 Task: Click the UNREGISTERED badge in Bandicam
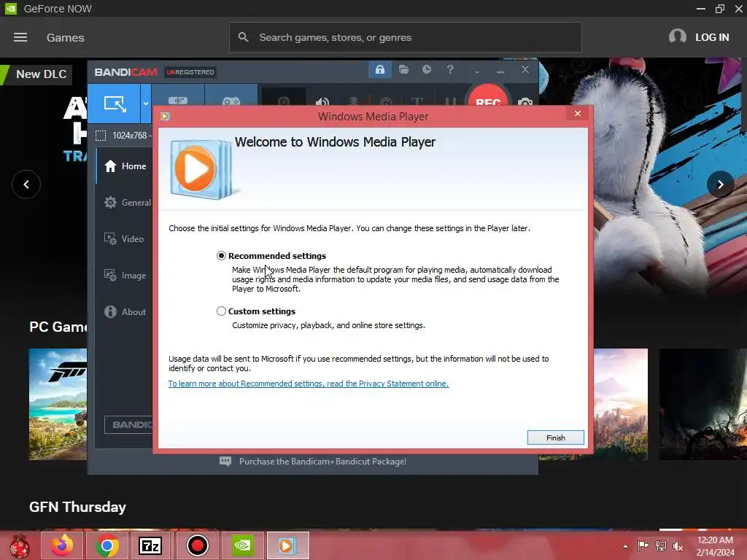190,72
